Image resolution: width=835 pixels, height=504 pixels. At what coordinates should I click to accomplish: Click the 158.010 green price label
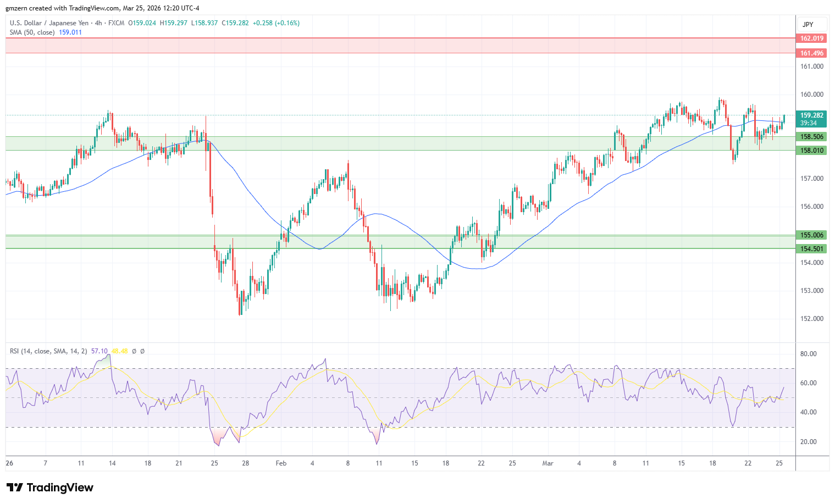[x=811, y=151]
